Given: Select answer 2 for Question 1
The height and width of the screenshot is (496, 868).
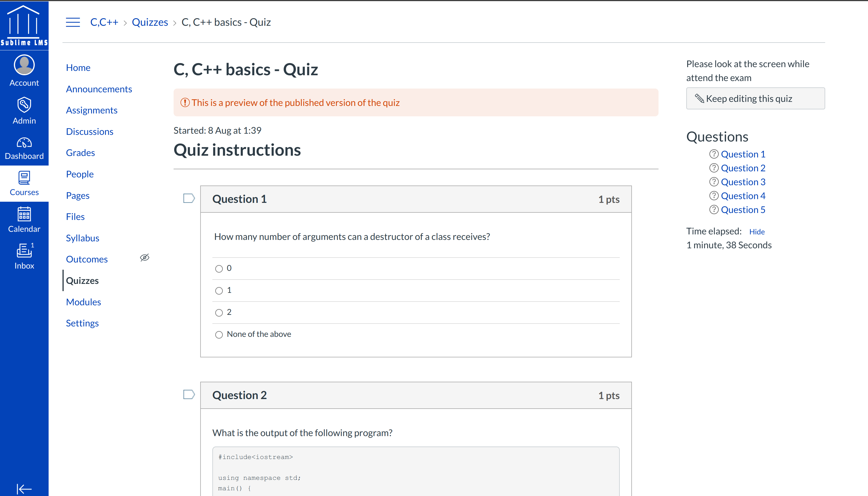Looking at the screenshot, I should pos(219,312).
